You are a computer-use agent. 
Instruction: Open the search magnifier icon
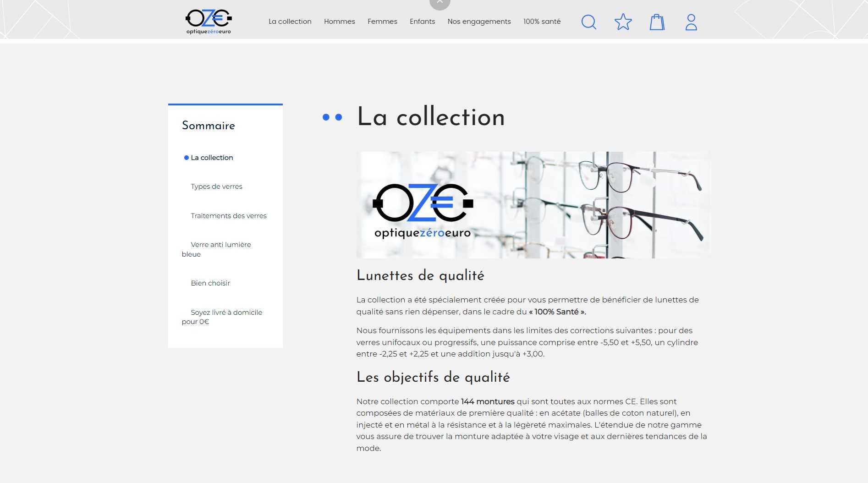pyautogui.click(x=588, y=22)
